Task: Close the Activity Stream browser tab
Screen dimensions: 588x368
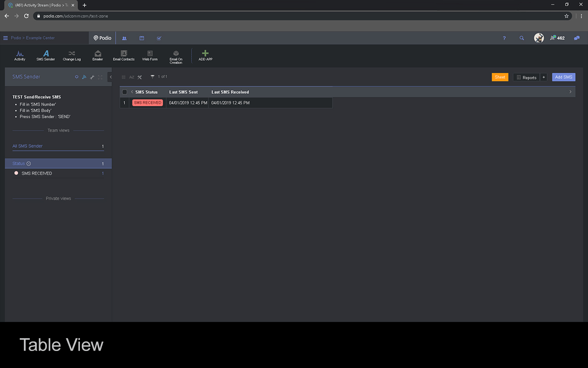Action: click(73, 5)
